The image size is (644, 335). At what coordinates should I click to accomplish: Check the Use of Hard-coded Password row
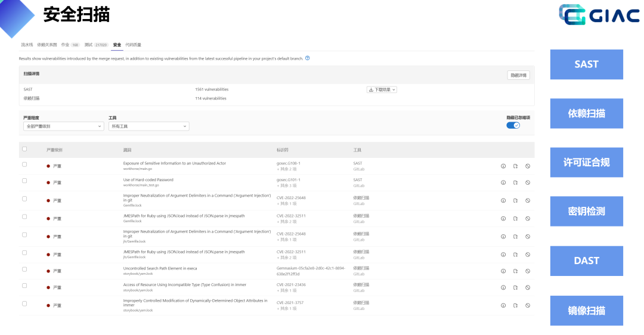pyautogui.click(x=24, y=181)
